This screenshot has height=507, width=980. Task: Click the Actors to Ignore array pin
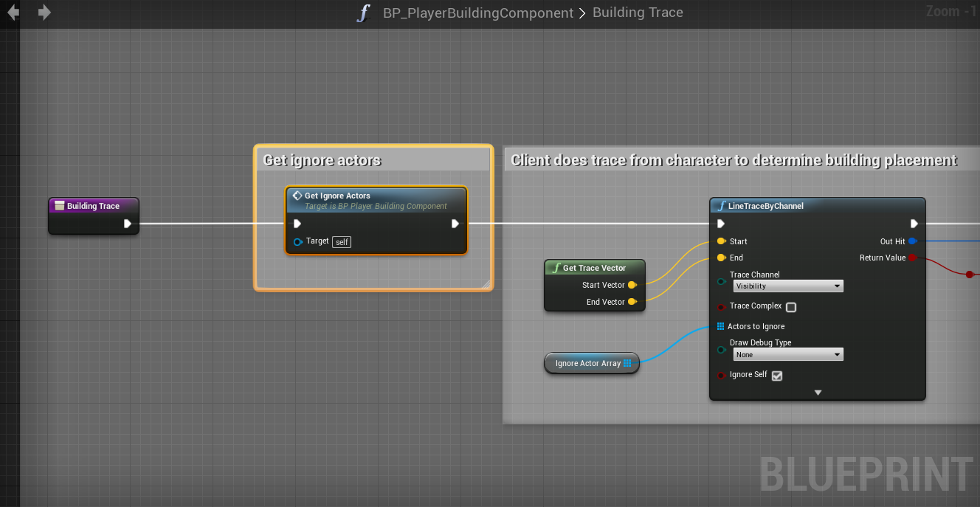pos(721,326)
